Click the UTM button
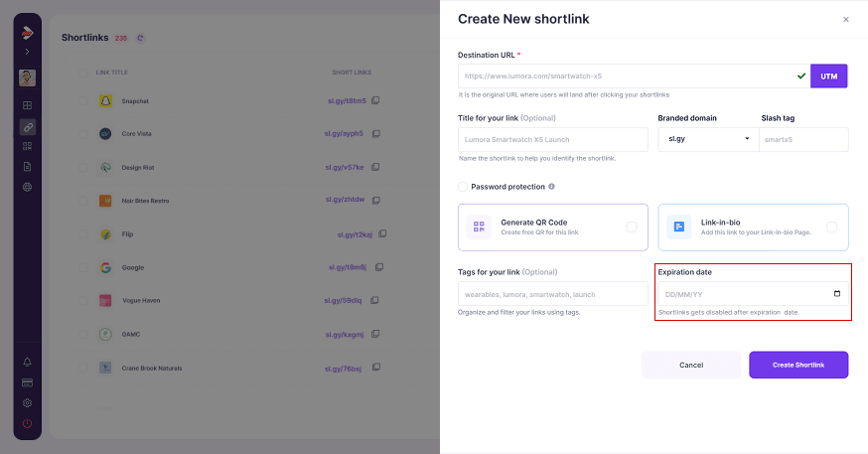 (828, 76)
